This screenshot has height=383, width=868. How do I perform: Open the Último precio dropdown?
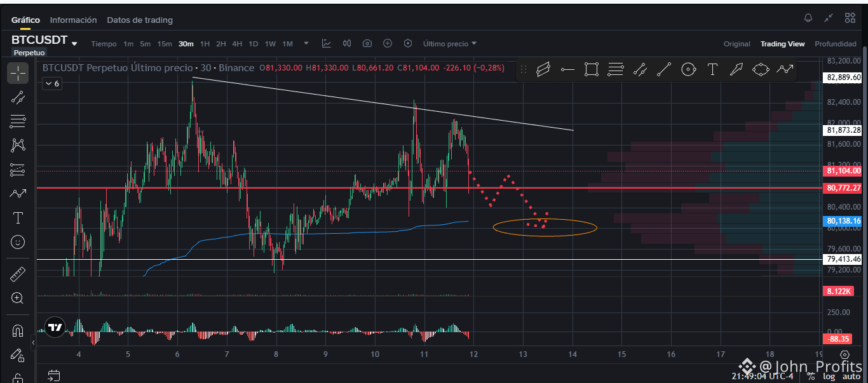pyautogui.click(x=450, y=44)
